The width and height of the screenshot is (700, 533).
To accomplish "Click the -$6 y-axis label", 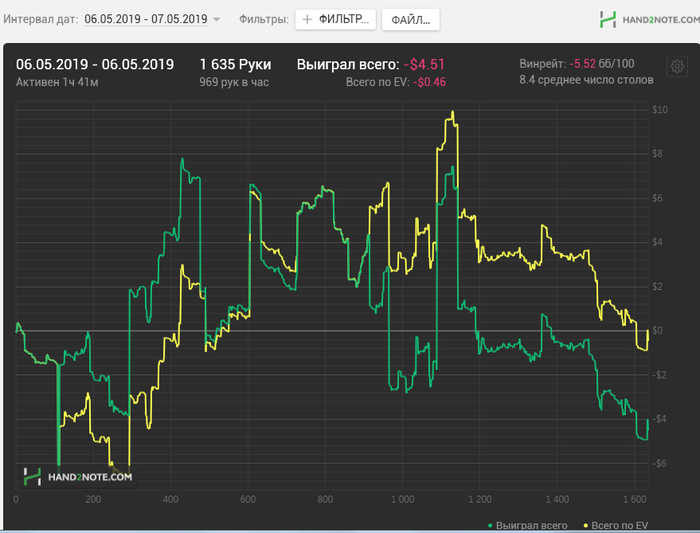I will coord(659,463).
